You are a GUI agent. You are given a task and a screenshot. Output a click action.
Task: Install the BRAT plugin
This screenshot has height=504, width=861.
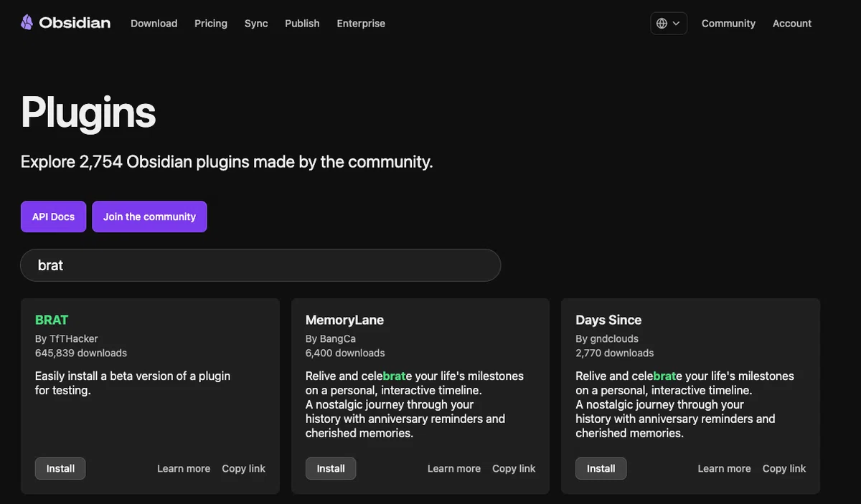pos(60,468)
